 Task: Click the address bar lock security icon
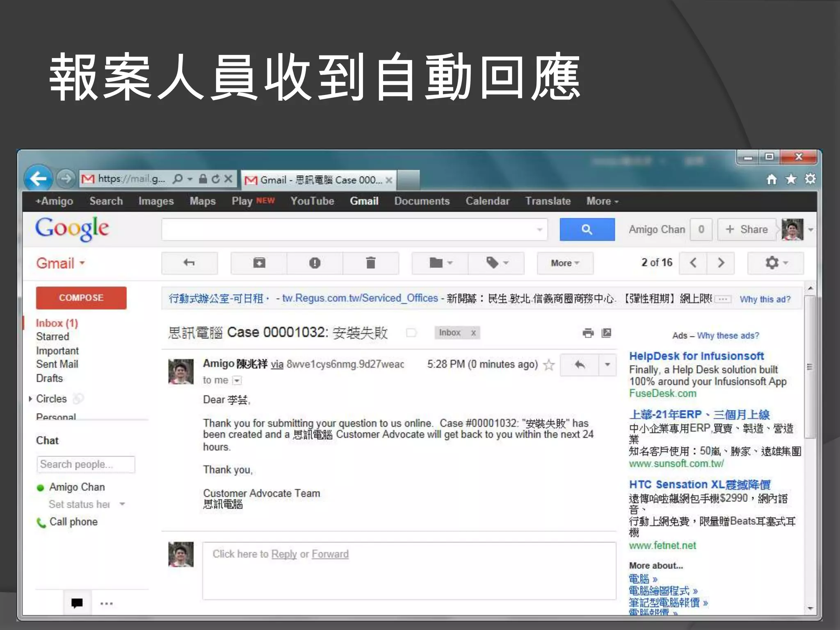pos(203,179)
